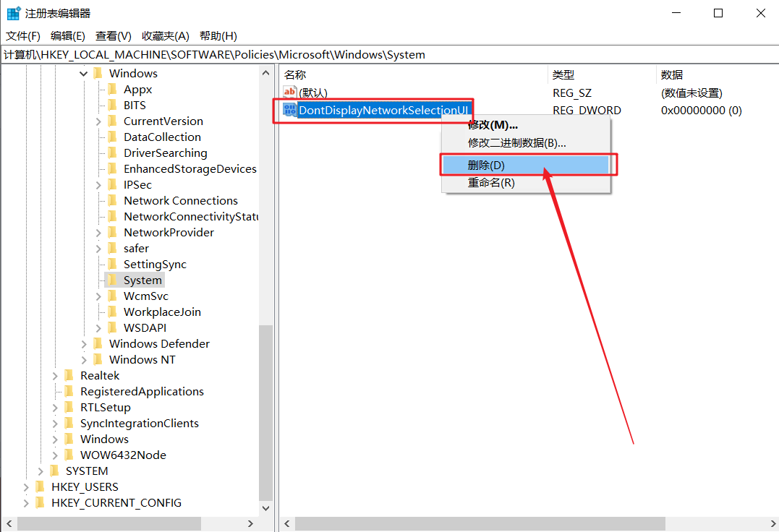The height and width of the screenshot is (532, 779).
Task: Click the Windows Defender folder icon
Action: click(98, 344)
